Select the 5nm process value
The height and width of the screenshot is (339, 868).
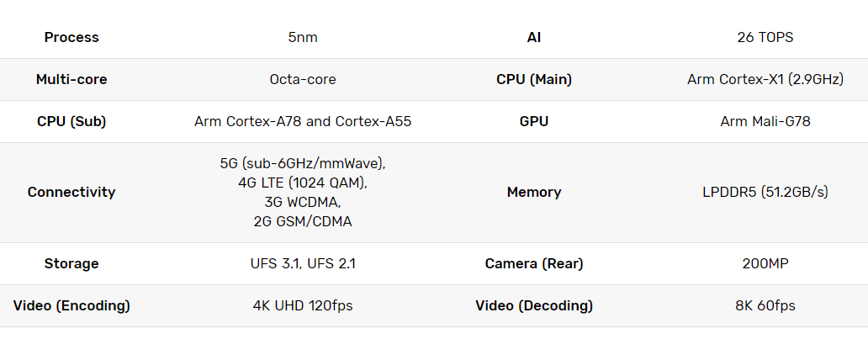point(303,37)
